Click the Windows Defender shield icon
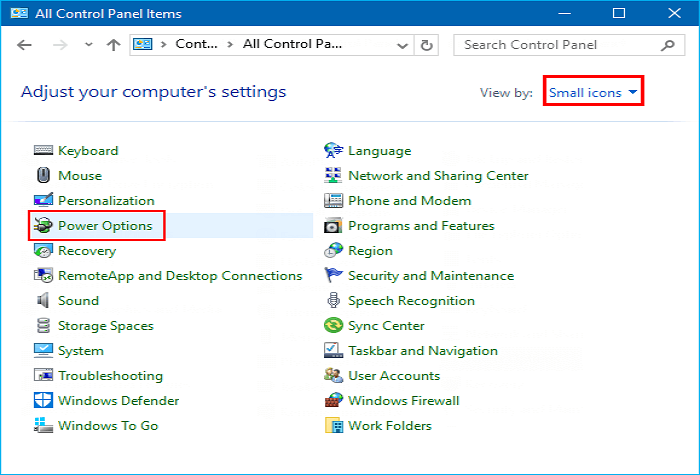 (43, 401)
